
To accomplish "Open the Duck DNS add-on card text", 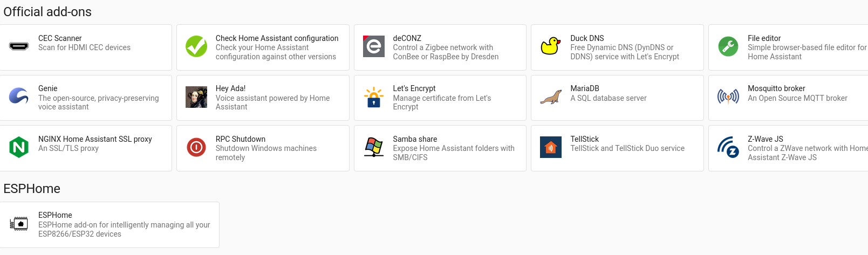I will [x=624, y=52].
